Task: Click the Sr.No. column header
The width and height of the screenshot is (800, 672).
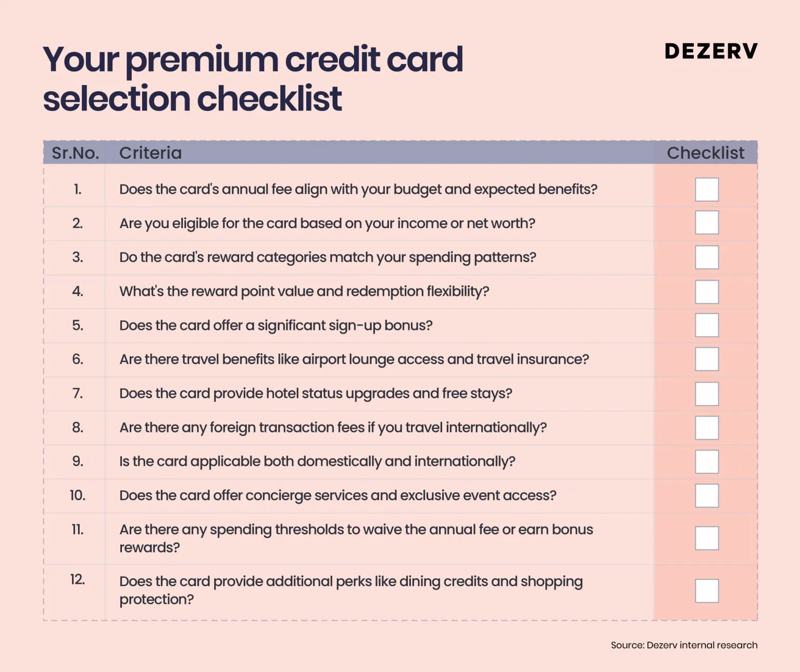Action: click(76, 153)
